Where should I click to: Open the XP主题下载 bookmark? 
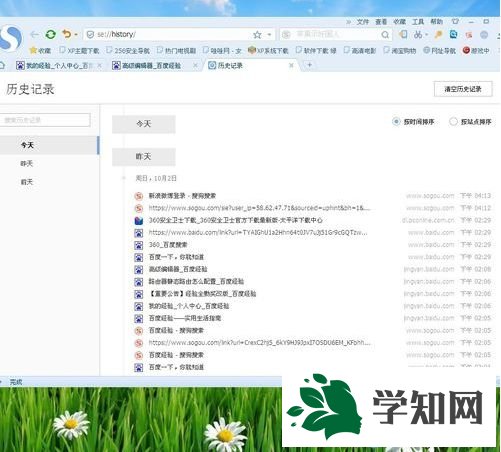click(79, 51)
